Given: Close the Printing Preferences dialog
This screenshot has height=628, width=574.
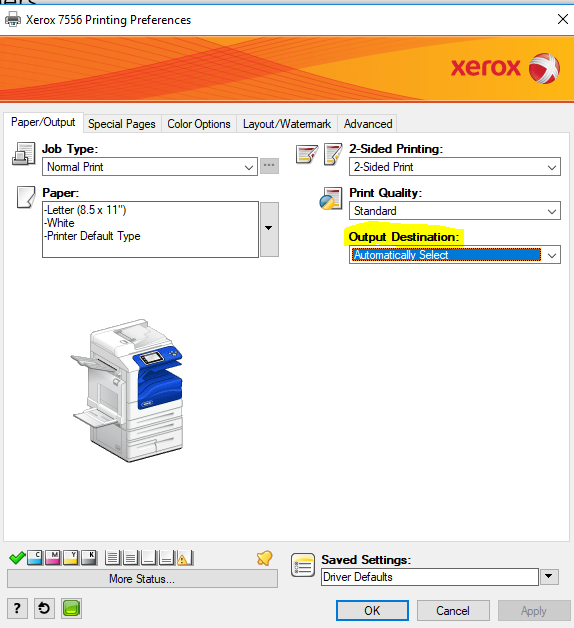Looking at the screenshot, I should [563, 19].
